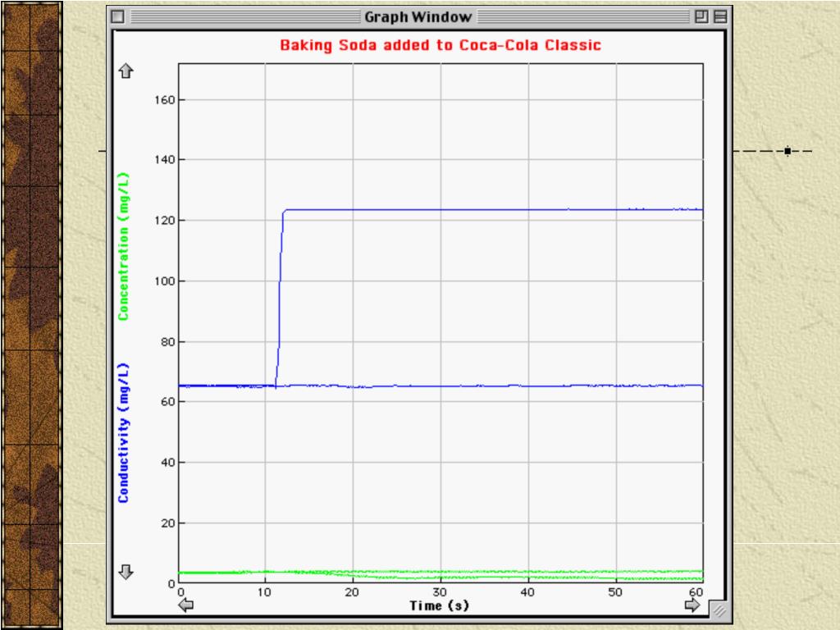Click the 120 y-axis tick value
Screen dimensions: 840x630
point(164,221)
